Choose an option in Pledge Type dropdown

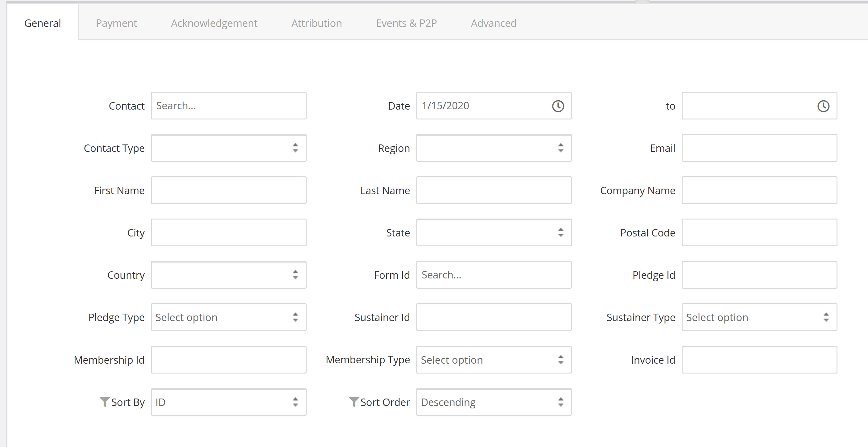tap(229, 317)
